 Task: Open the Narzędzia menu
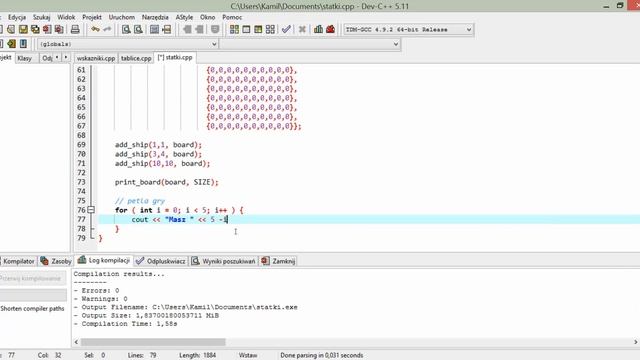pyautogui.click(x=155, y=17)
